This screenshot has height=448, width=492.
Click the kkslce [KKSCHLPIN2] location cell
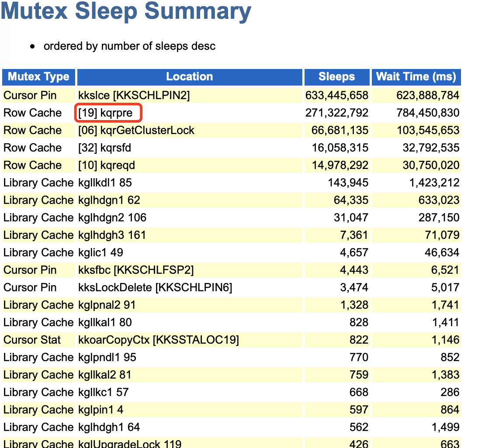coord(134,95)
